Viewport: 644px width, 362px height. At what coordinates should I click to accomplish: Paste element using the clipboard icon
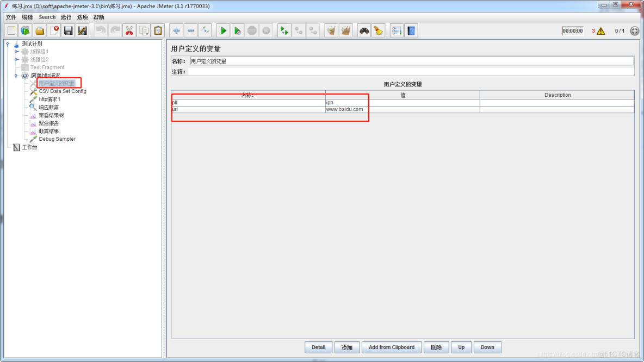pyautogui.click(x=158, y=30)
